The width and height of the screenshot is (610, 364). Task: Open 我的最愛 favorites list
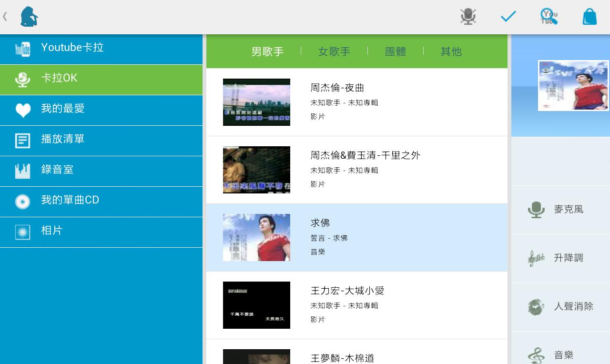tap(101, 110)
